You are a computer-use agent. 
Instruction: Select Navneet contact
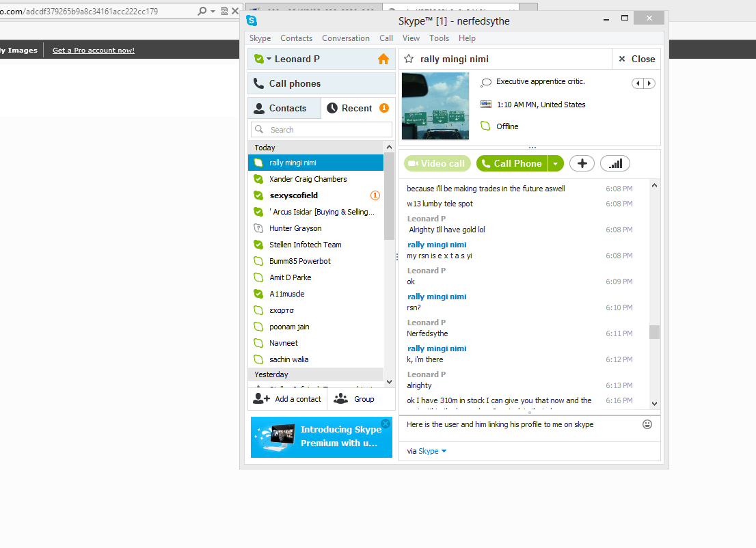point(316,343)
